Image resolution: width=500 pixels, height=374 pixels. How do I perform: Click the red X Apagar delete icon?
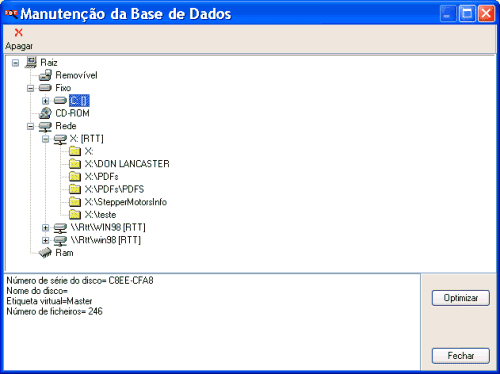pyautogui.click(x=19, y=32)
